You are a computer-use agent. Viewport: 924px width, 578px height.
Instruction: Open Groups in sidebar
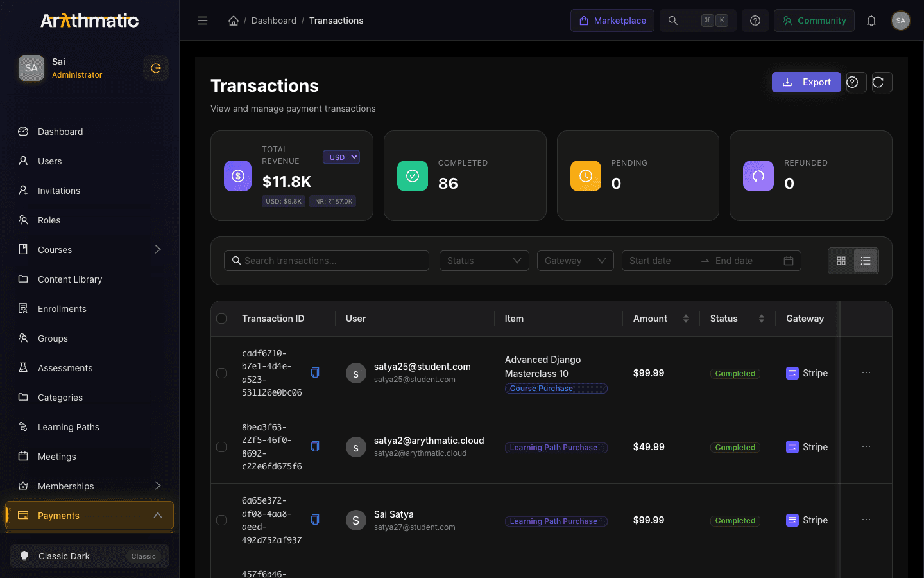(90, 338)
